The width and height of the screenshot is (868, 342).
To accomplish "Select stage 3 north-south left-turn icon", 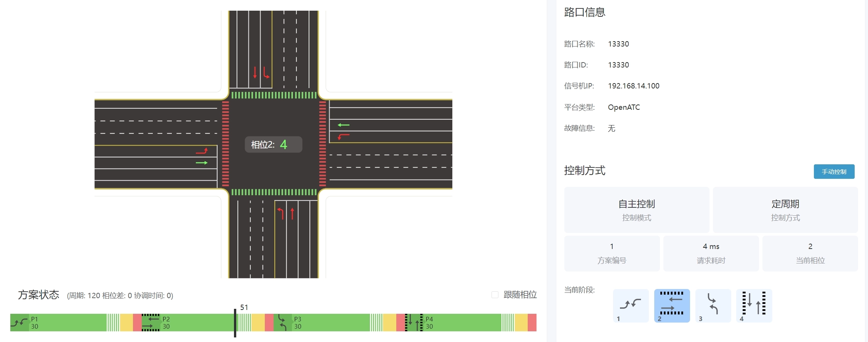I will coord(713,305).
